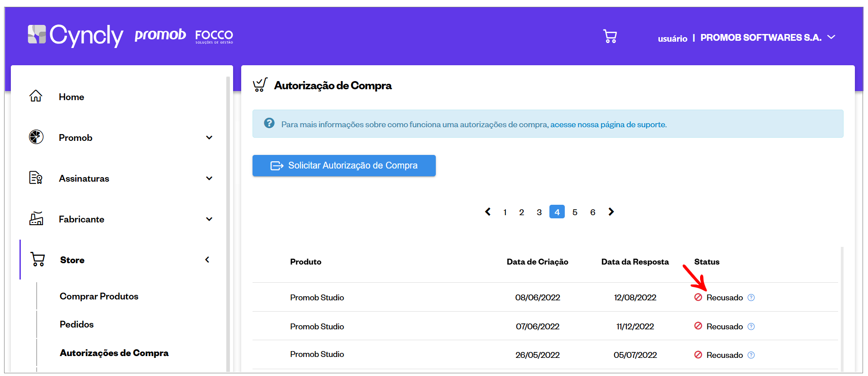Click current page 4 button
868x376 pixels.
(x=557, y=212)
